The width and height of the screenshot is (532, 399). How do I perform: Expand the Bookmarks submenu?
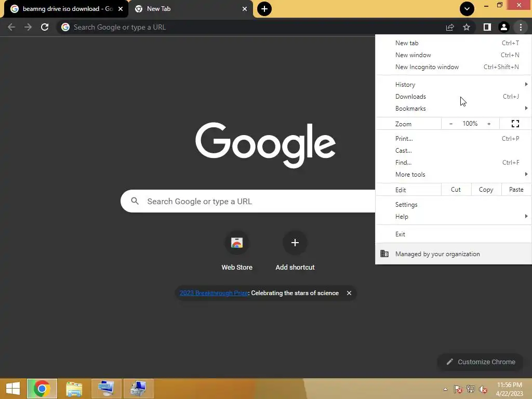(453, 108)
